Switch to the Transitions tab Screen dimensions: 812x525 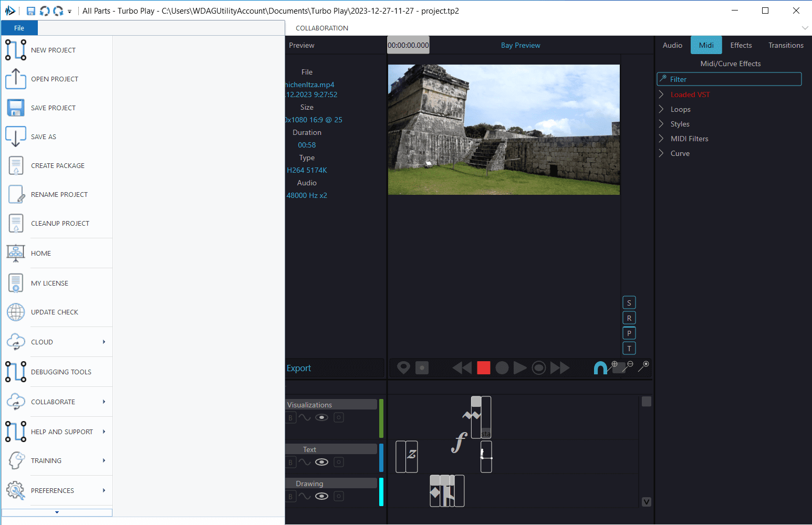[786, 45]
